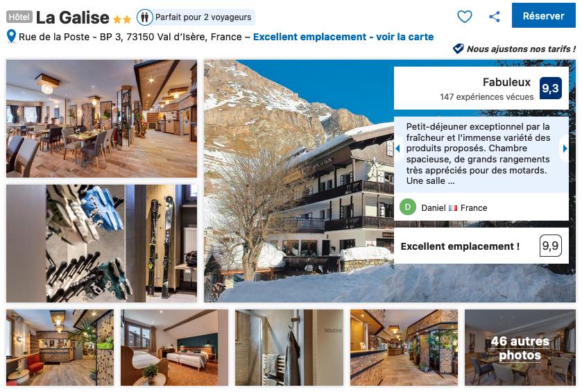Click the Réserver button
This screenshot has width=582, height=392.
(543, 15)
